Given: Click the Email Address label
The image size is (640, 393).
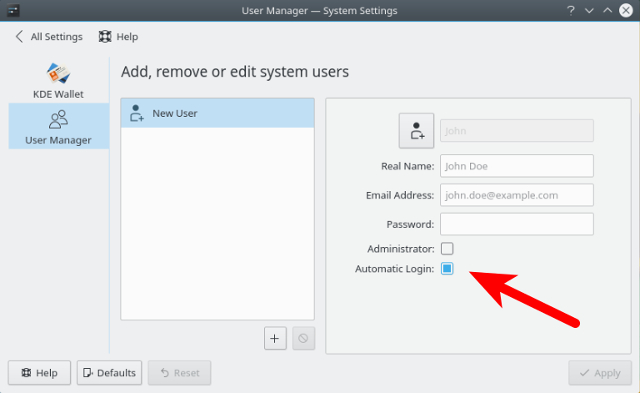Looking at the screenshot, I should [400, 195].
